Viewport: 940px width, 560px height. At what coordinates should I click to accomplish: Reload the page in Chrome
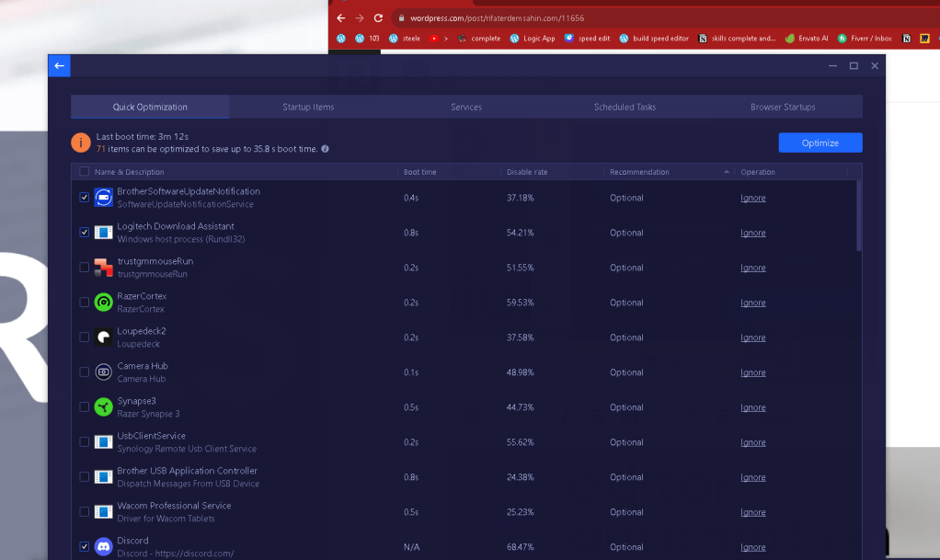click(x=378, y=18)
